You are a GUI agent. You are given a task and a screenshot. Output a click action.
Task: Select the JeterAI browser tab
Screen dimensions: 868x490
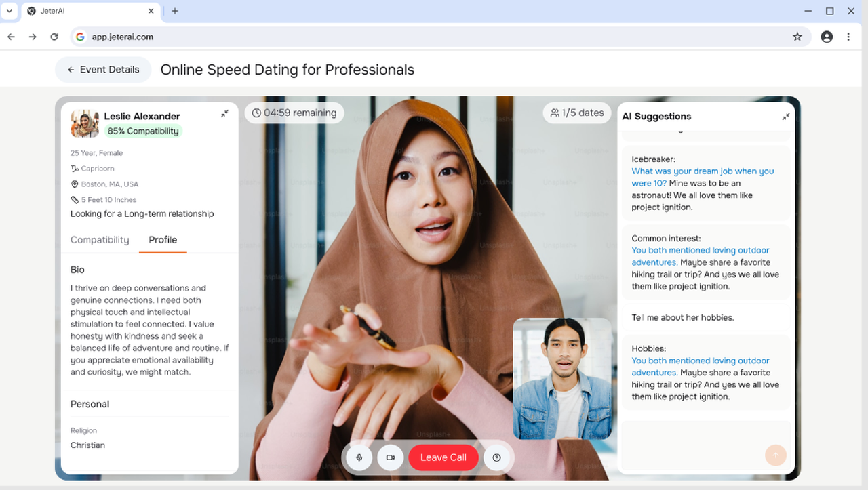[91, 12]
